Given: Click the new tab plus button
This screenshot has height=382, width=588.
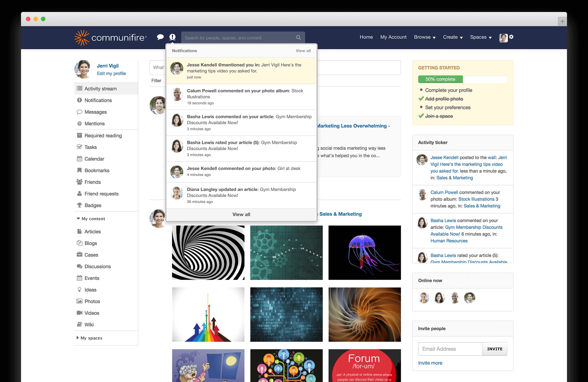Looking at the screenshot, I should pyautogui.click(x=562, y=21).
